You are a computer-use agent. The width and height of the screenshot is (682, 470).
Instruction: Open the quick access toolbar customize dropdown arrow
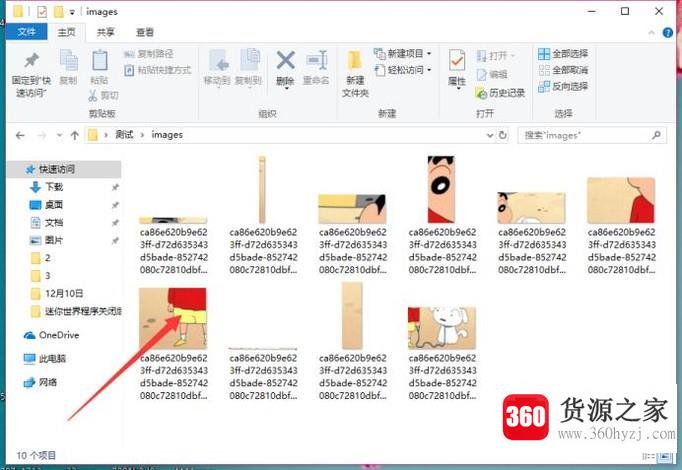point(72,12)
